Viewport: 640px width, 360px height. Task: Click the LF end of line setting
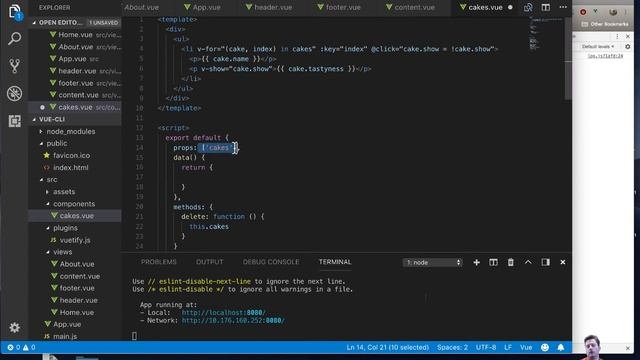point(508,347)
